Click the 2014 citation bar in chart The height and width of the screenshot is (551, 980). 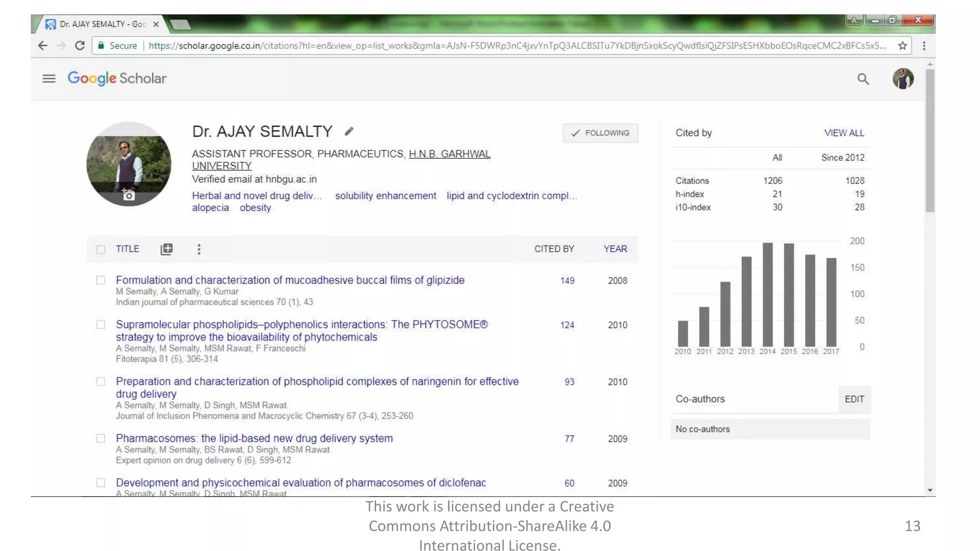pos(768,295)
